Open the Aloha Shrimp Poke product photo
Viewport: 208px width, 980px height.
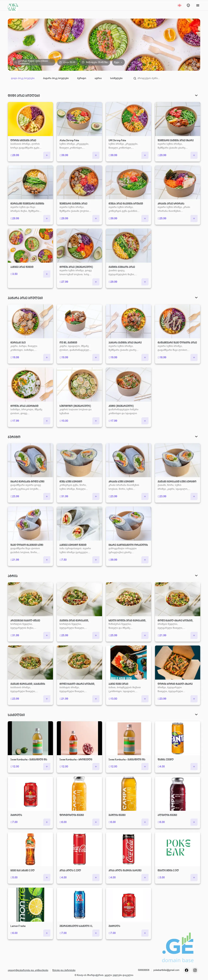coord(79,119)
